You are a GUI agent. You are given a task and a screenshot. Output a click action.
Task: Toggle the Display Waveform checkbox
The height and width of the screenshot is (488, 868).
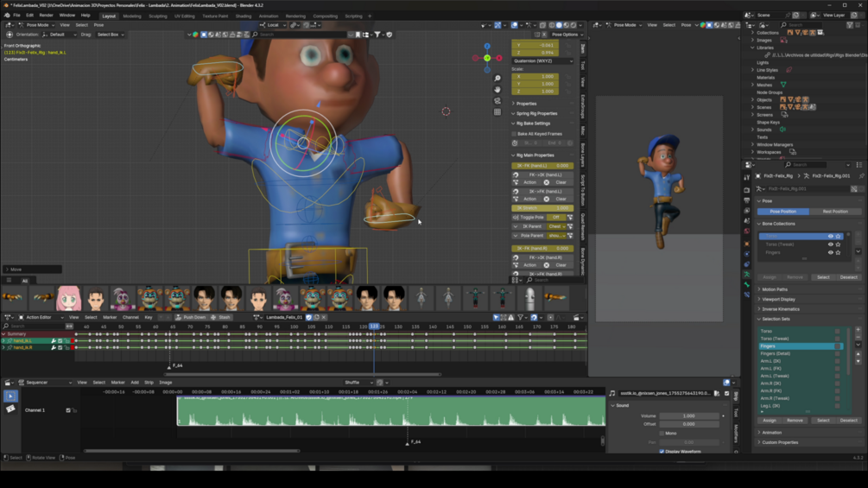coord(662,452)
